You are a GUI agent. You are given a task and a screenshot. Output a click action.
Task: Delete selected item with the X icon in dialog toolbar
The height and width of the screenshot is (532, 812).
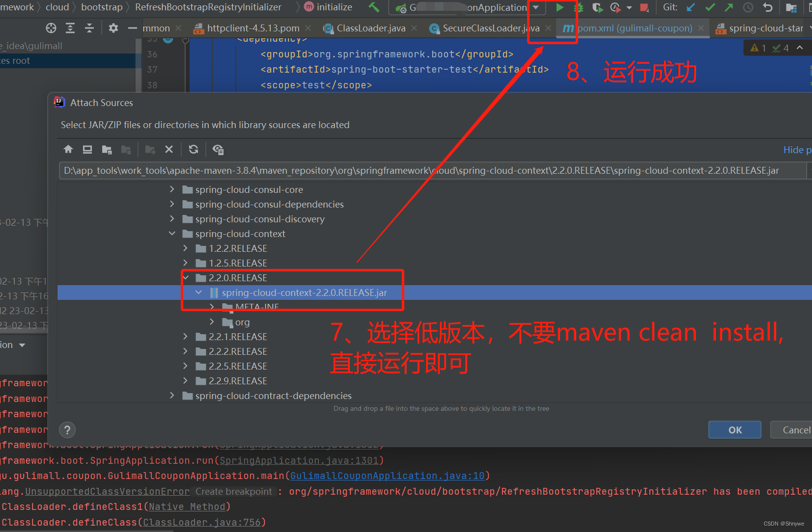click(x=169, y=149)
